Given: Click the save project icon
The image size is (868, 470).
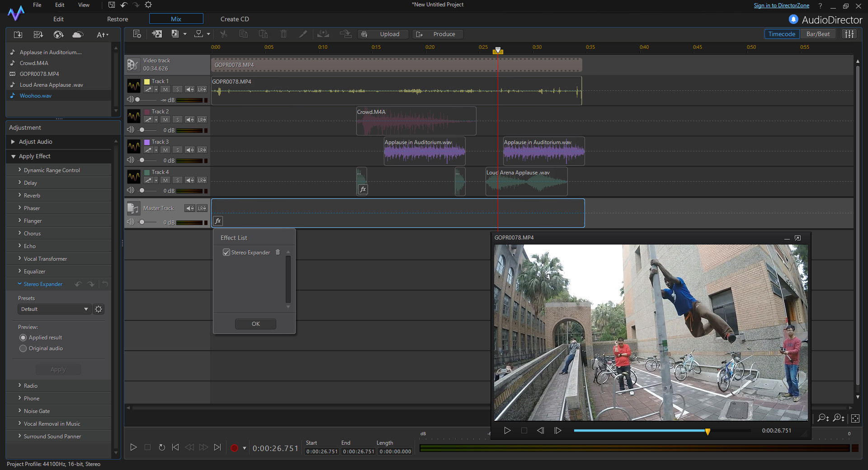Looking at the screenshot, I should [112, 5].
